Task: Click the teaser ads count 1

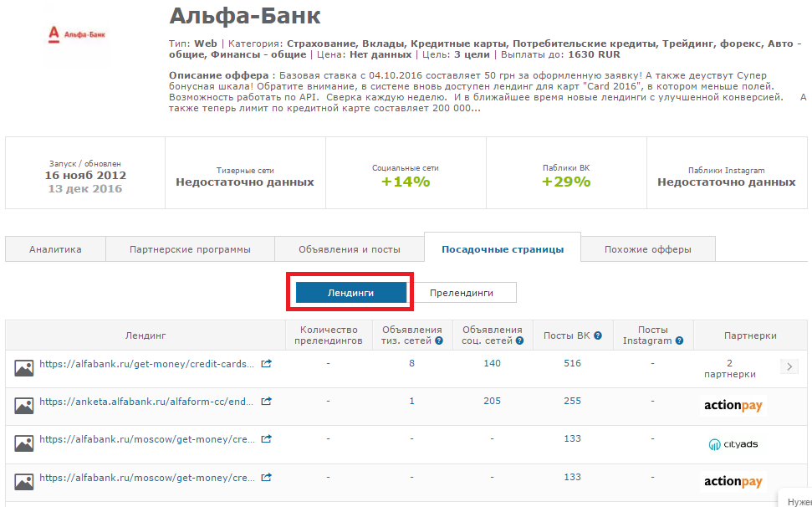Action: (x=411, y=401)
